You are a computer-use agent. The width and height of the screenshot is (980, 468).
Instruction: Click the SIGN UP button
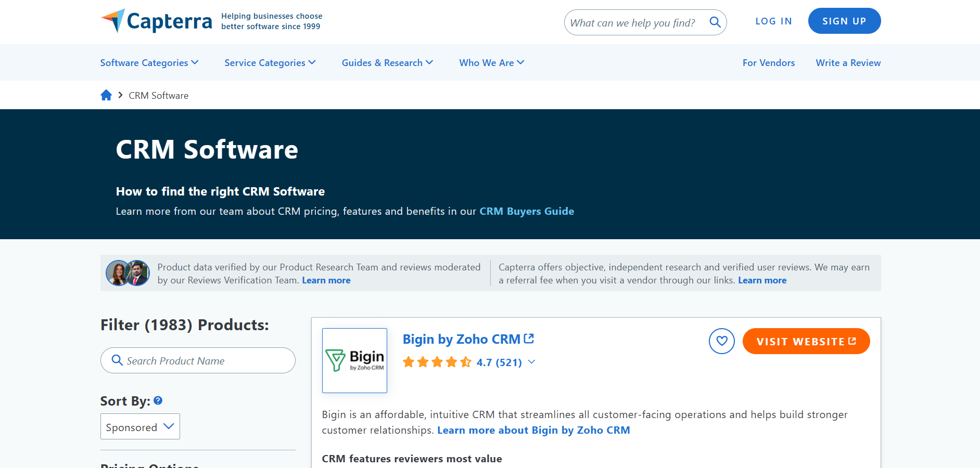(844, 21)
